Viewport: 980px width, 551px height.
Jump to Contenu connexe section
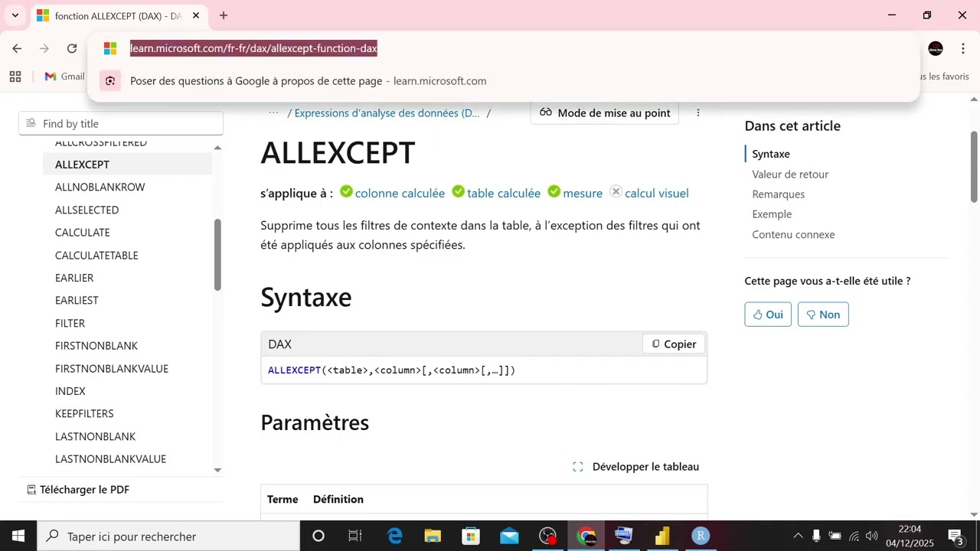coord(793,234)
